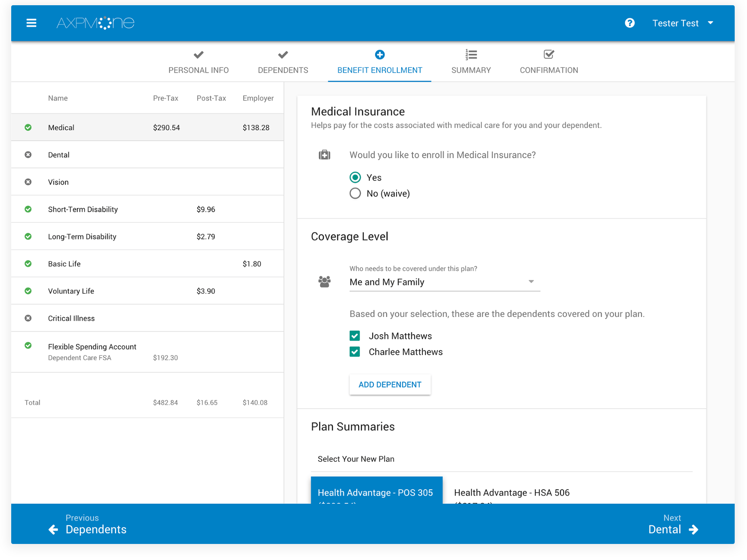Click the Add Dependent button

pos(390,385)
